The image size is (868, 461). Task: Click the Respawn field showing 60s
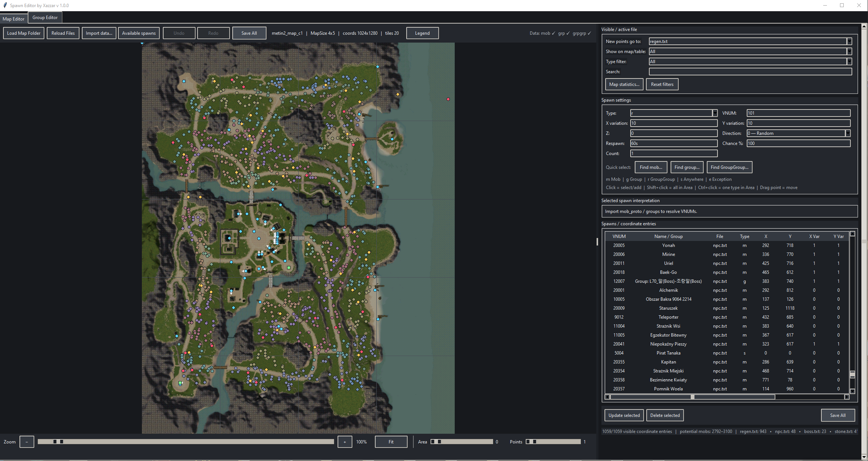[x=674, y=143]
